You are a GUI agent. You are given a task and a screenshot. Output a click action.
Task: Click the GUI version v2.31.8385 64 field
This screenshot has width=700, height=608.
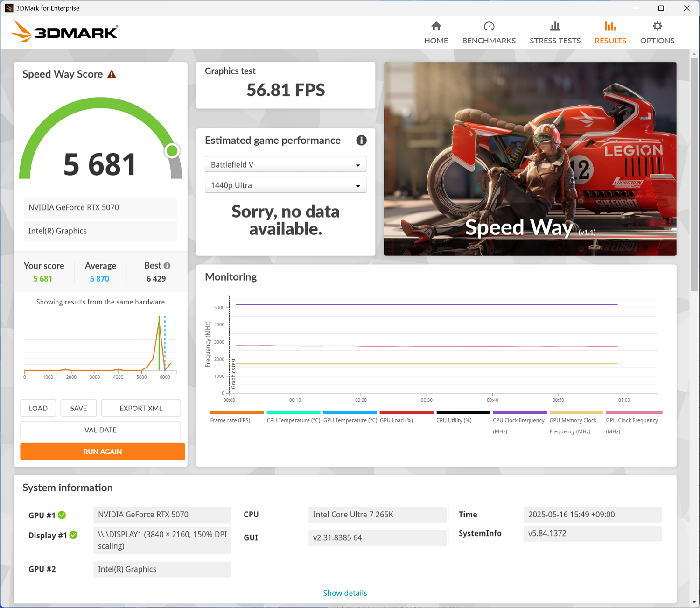click(378, 537)
